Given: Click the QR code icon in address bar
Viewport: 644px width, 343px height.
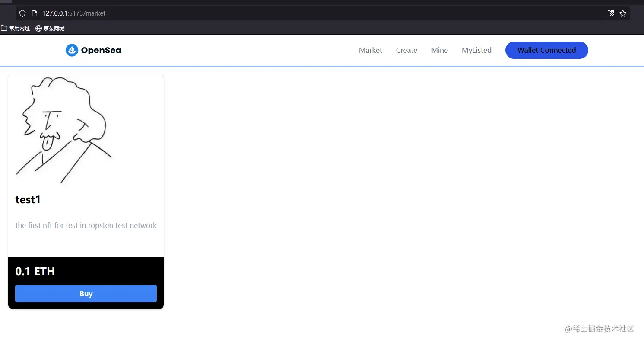Looking at the screenshot, I should pos(611,13).
